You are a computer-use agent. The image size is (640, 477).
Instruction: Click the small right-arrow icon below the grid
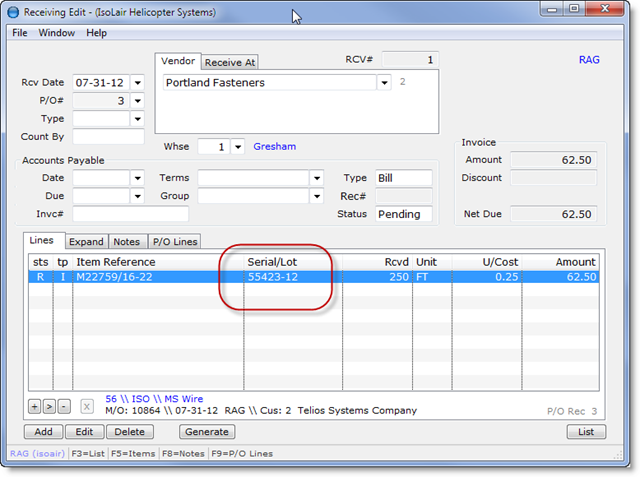48,407
